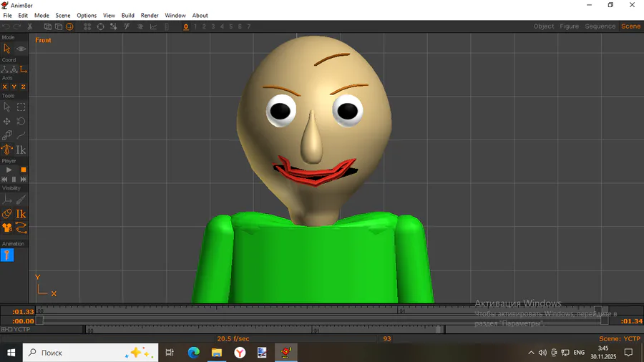Open the Render menu
Viewport: 644px width, 362px height.
click(150, 16)
